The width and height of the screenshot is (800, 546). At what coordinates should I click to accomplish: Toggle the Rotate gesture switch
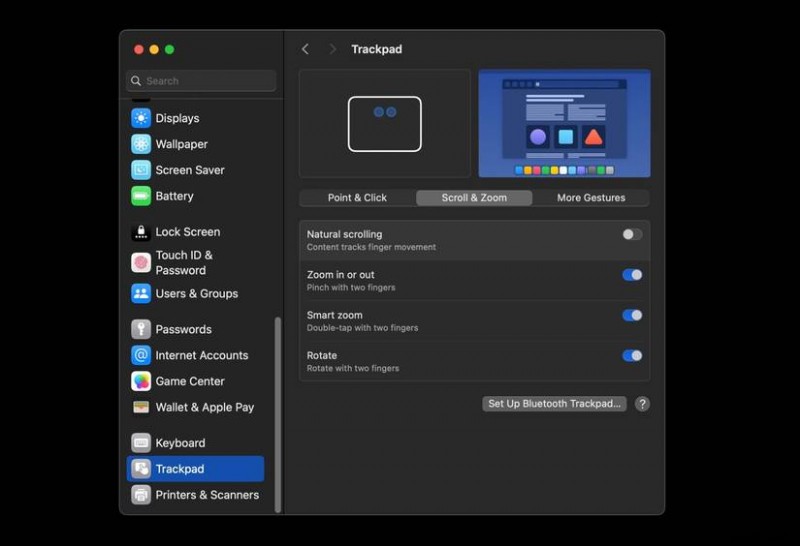coord(632,356)
